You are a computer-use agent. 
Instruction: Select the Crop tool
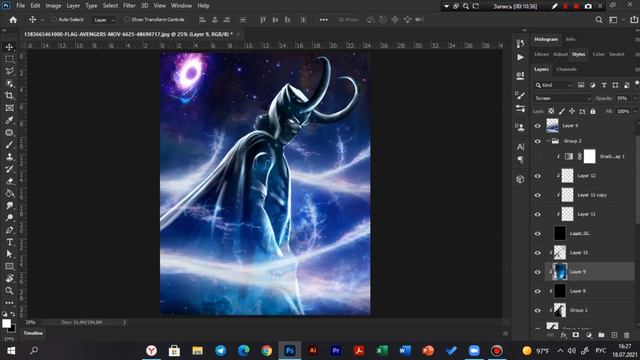point(9,96)
